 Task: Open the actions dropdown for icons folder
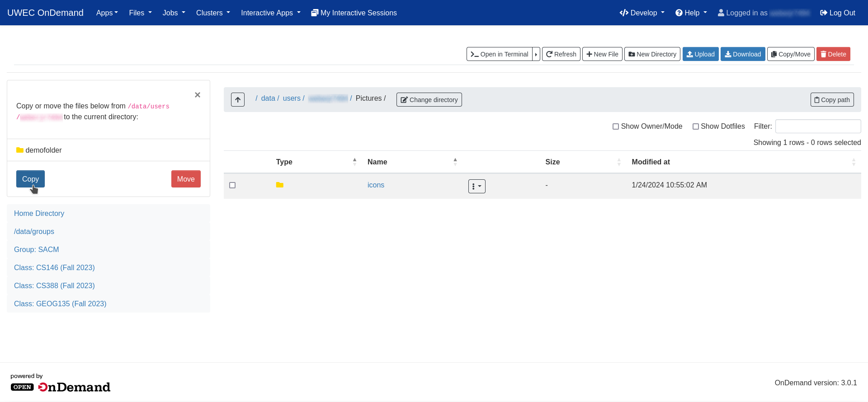click(x=476, y=186)
